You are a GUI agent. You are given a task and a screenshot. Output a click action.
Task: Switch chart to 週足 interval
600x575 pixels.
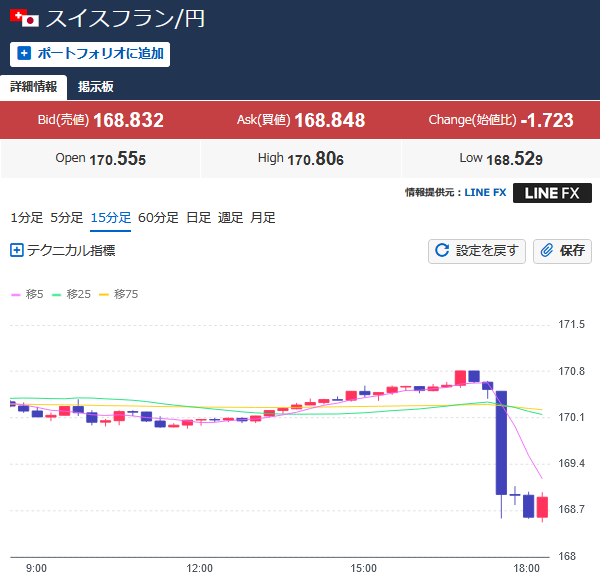(230, 218)
